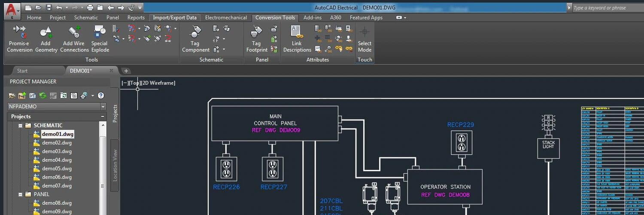
Task: Open the Import/Export Data ribbon tab
Action: coord(175,18)
